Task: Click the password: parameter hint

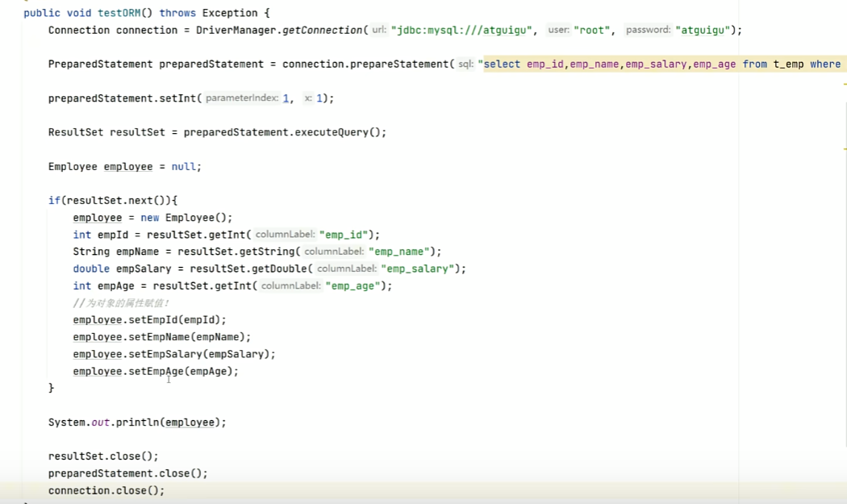Action: coord(648,31)
